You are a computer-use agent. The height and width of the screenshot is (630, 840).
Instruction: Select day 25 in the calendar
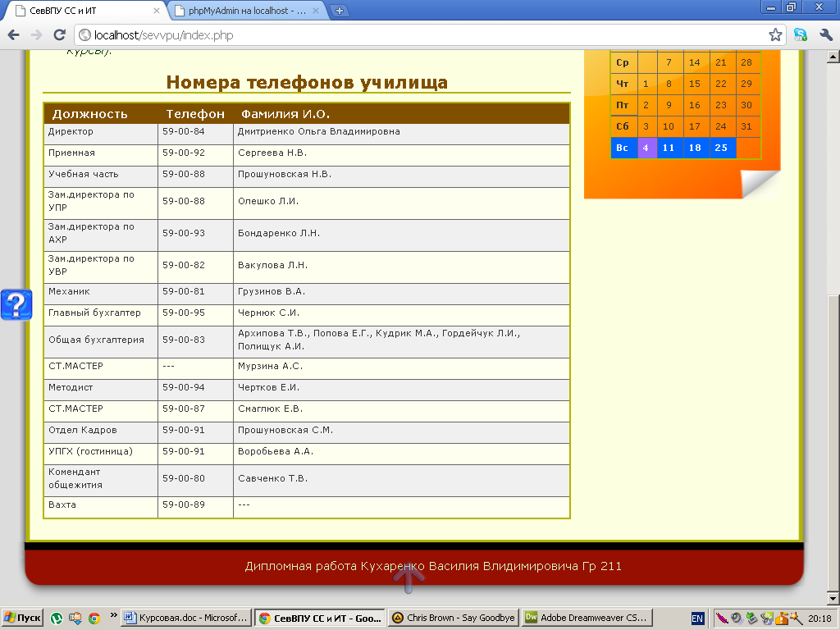point(721,148)
